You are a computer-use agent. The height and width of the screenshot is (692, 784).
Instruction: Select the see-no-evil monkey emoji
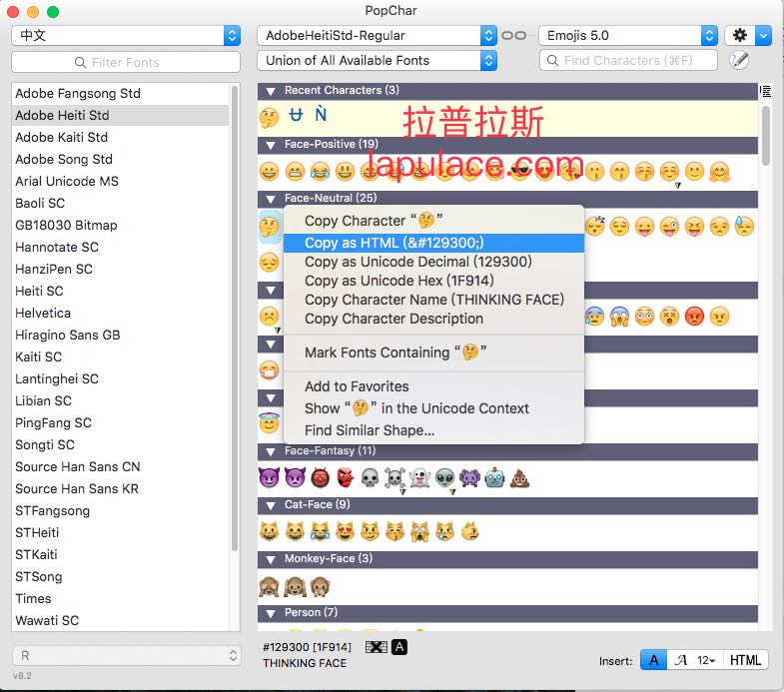tap(269, 586)
